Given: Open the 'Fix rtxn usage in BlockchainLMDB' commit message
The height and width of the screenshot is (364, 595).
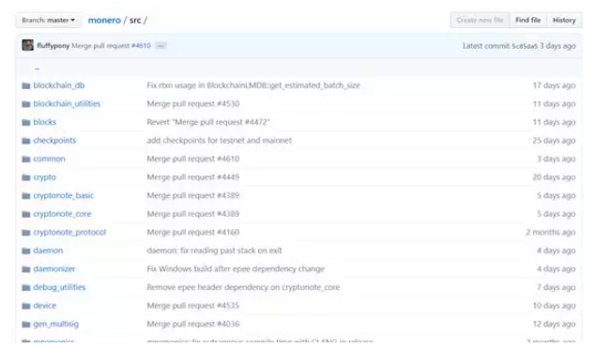Looking at the screenshot, I should (x=253, y=85).
